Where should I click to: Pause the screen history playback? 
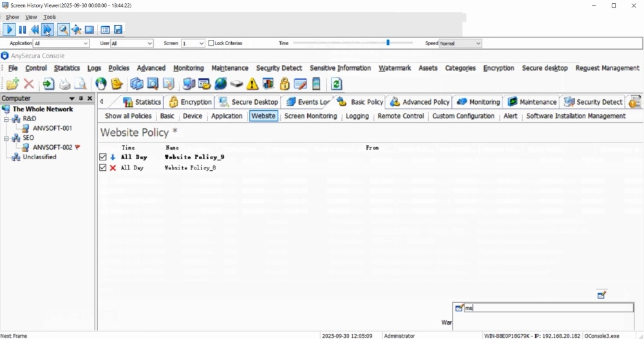(x=23, y=30)
